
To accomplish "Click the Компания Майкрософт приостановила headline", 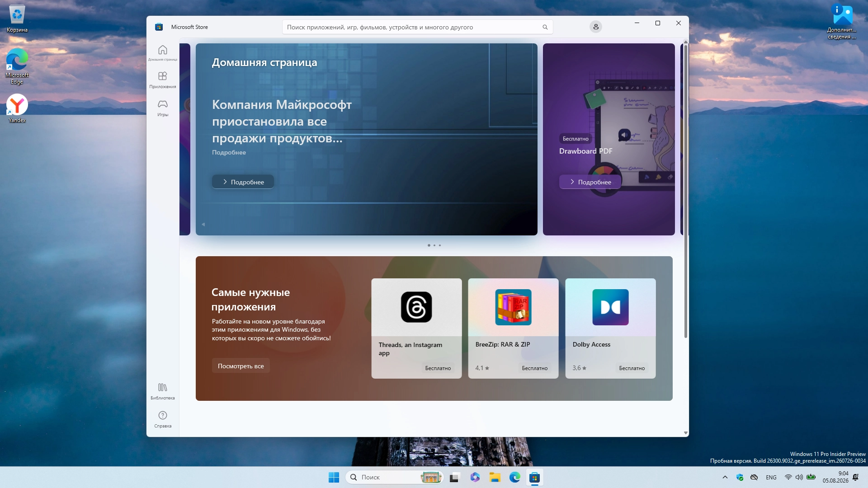I will pyautogui.click(x=282, y=122).
